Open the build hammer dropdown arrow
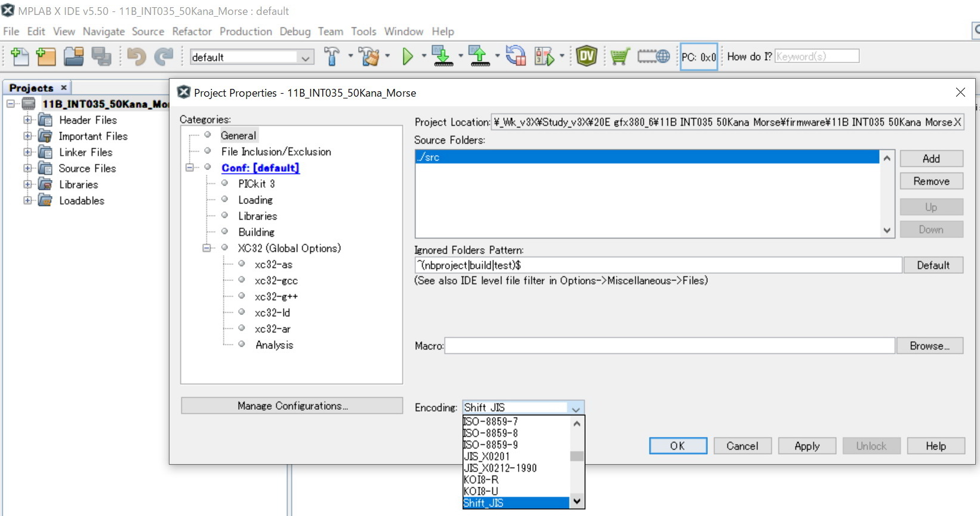The height and width of the screenshot is (516, 980). pyautogui.click(x=350, y=56)
